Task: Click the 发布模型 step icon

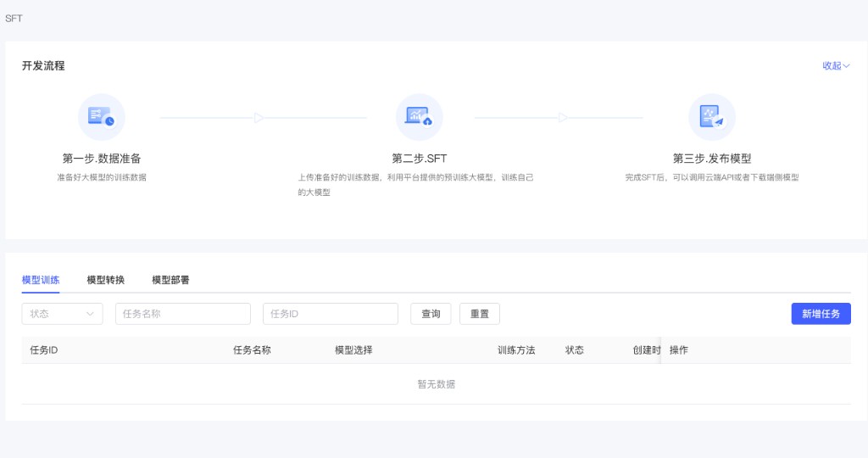Action: pos(712,117)
